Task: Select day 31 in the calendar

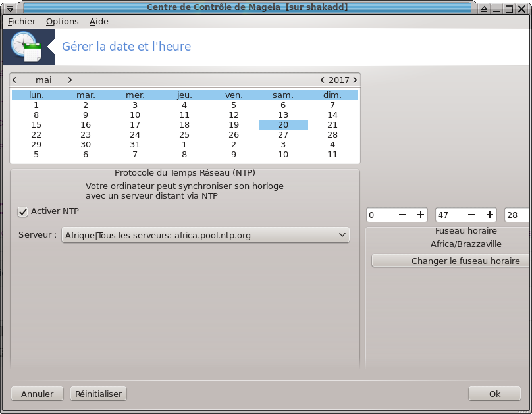Action: point(135,144)
